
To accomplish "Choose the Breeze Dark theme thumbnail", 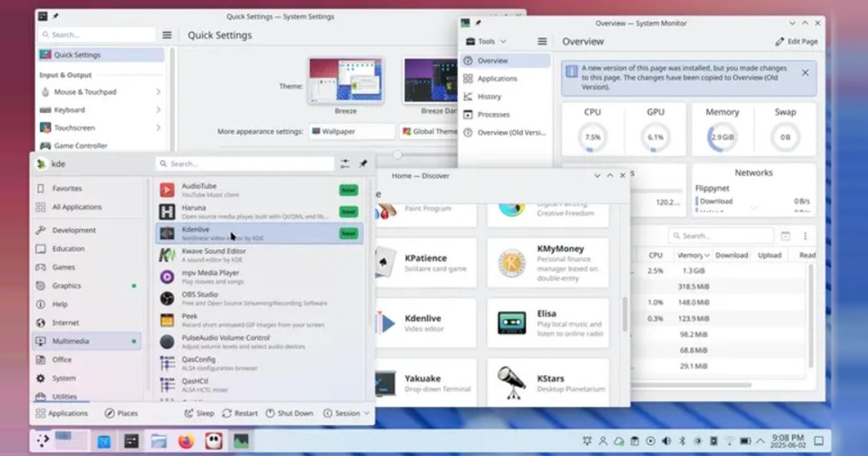I will 431,81.
